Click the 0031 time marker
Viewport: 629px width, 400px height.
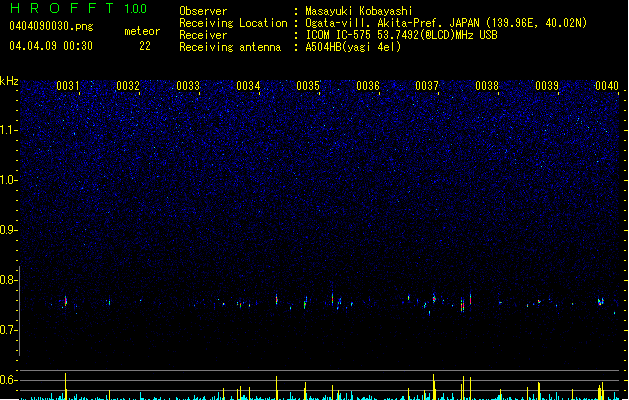[67, 86]
